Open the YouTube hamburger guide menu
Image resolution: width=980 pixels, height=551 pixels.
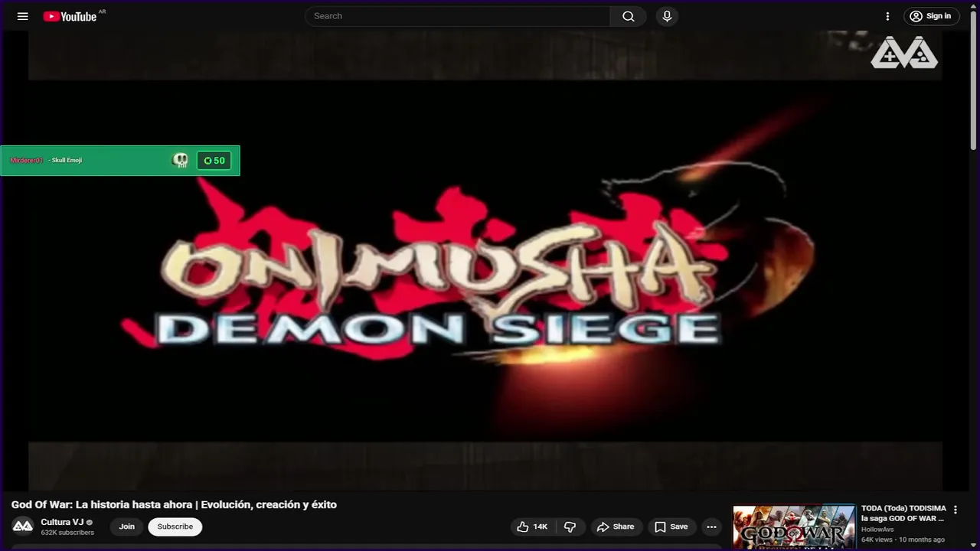pyautogui.click(x=23, y=16)
